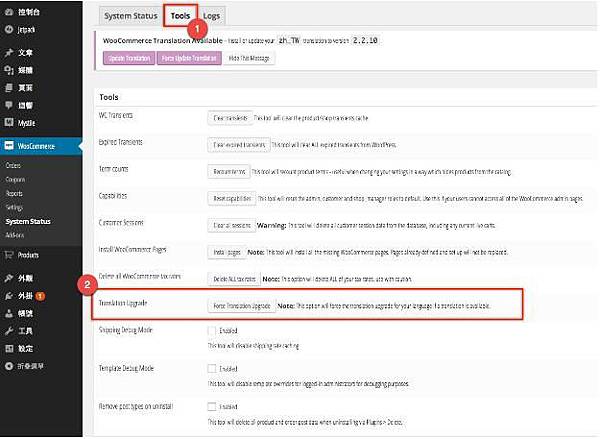This screenshot has width=600, height=439.
Task: Switch to the System Status tab
Action: [130, 16]
